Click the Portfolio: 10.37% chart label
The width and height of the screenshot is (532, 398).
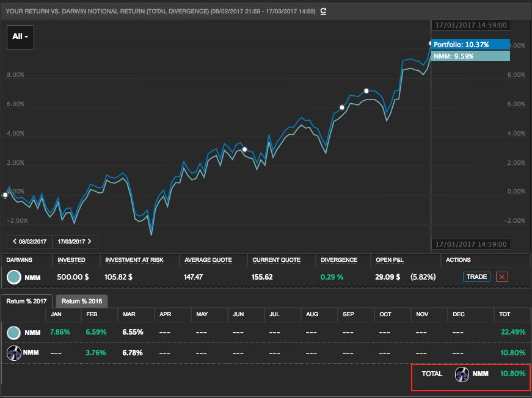click(470, 45)
